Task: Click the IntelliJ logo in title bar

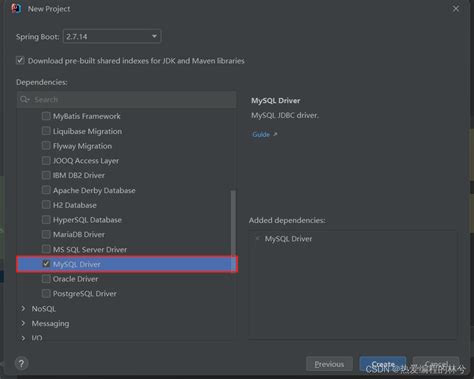Action: pos(16,8)
